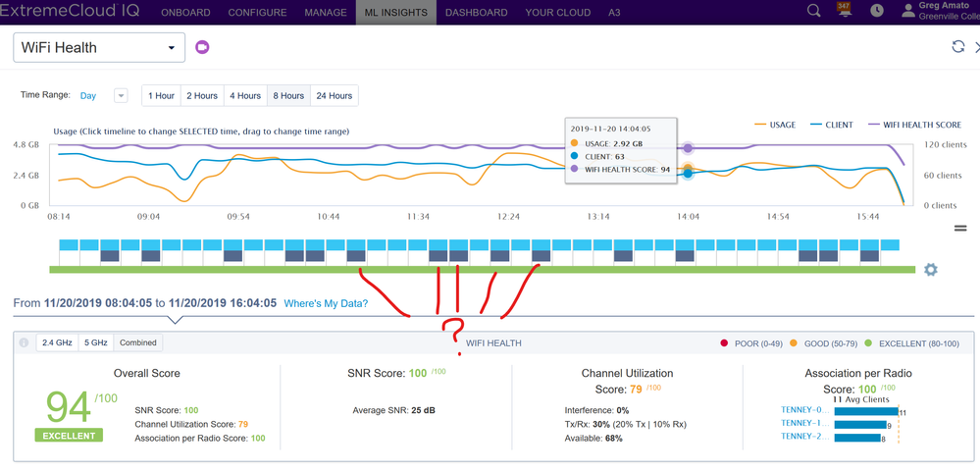The image size is (980, 471).
Task: Click the TENNEY-0... radio link
Action: coord(805,411)
